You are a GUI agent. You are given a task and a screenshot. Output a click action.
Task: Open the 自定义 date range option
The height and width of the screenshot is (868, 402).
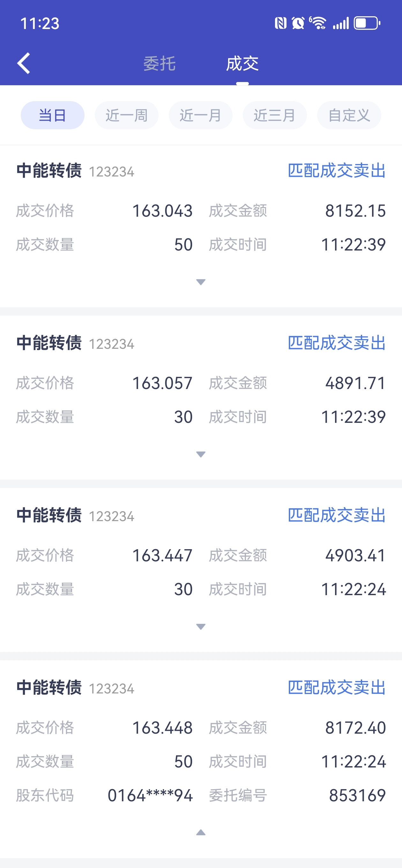(349, 115)
